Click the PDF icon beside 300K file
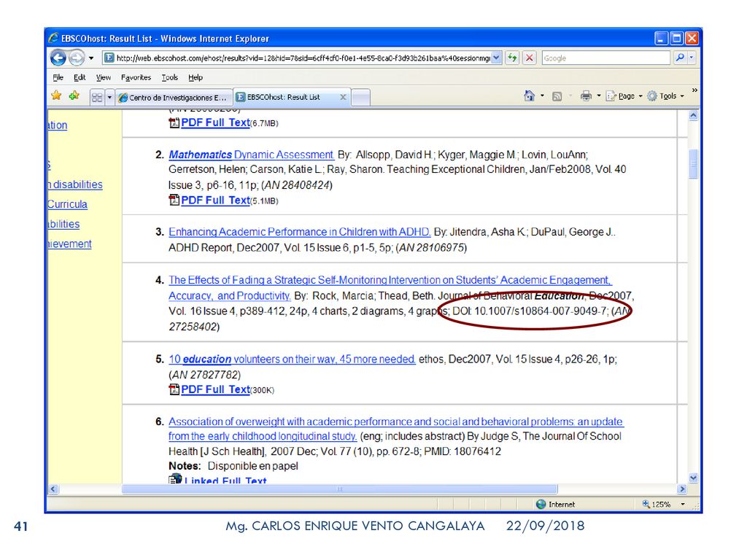This screenshot has height=560, width=747. tap(174, 389)
